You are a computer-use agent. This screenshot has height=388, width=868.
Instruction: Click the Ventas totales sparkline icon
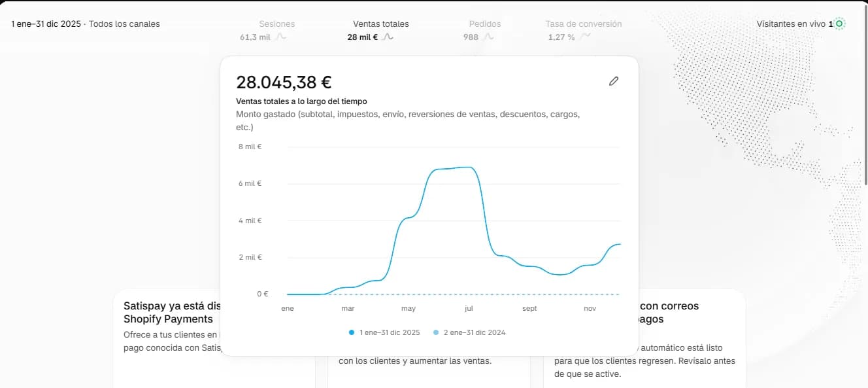tap(388, 37)
